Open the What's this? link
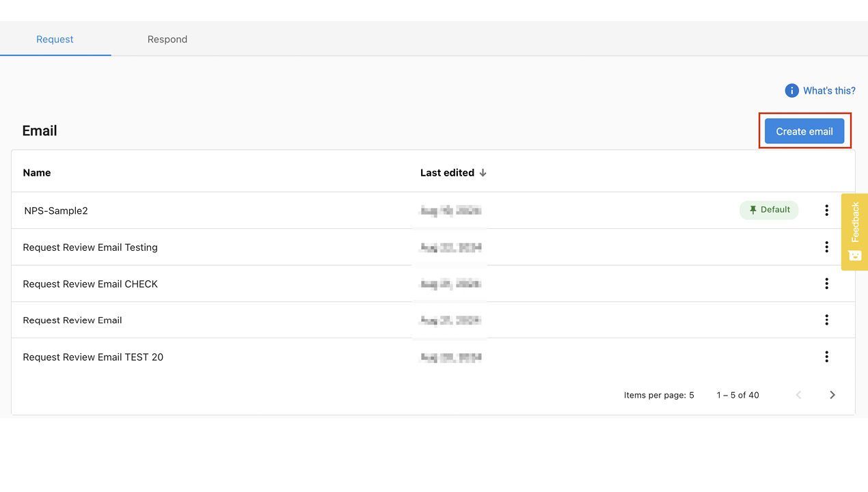 [x=828, y=91]
